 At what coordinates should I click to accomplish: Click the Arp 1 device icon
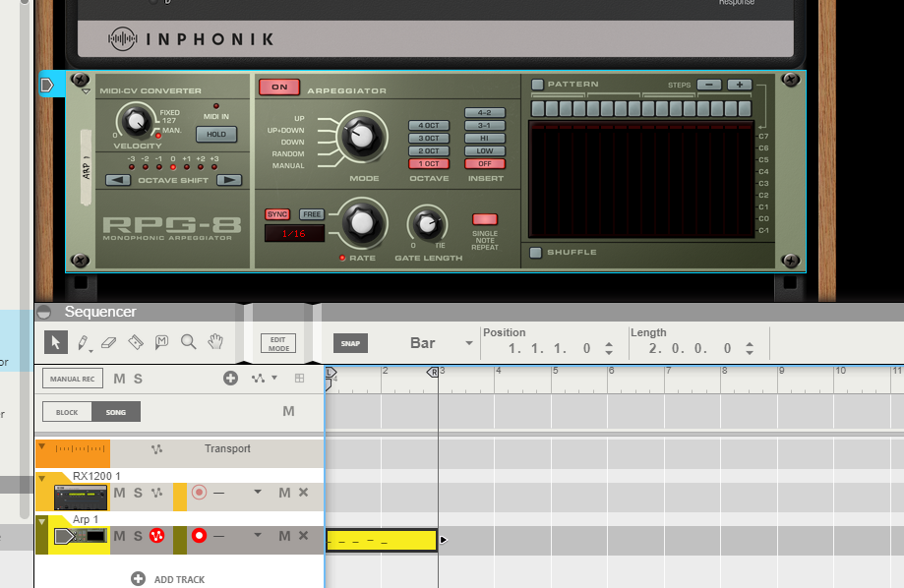coord(81,537)
